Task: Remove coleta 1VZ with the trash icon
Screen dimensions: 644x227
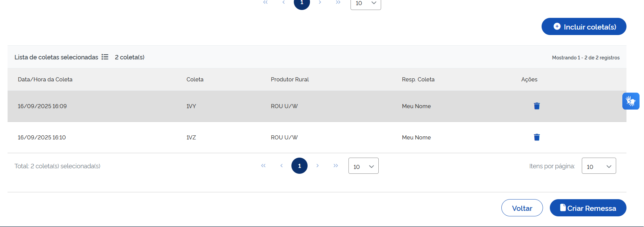Action: (x=536, y=137)
